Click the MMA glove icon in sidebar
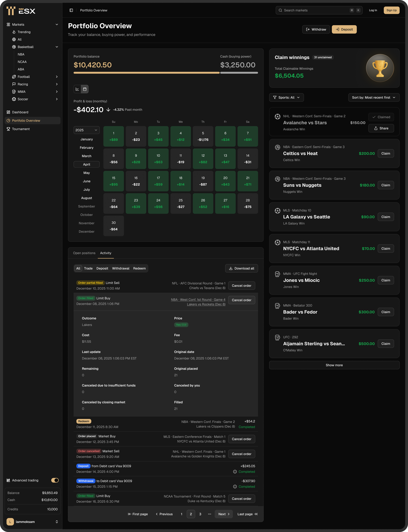 [14, 92]
